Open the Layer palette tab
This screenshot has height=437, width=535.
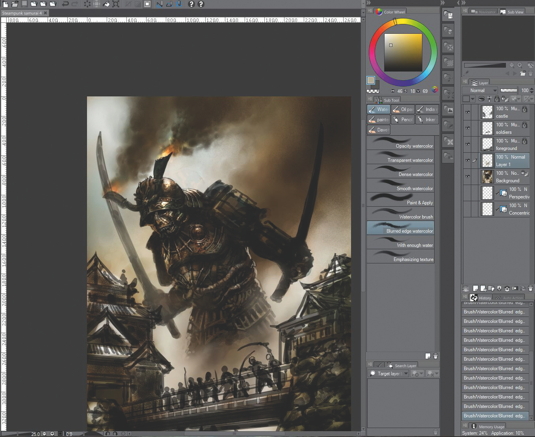coord(480,83)
